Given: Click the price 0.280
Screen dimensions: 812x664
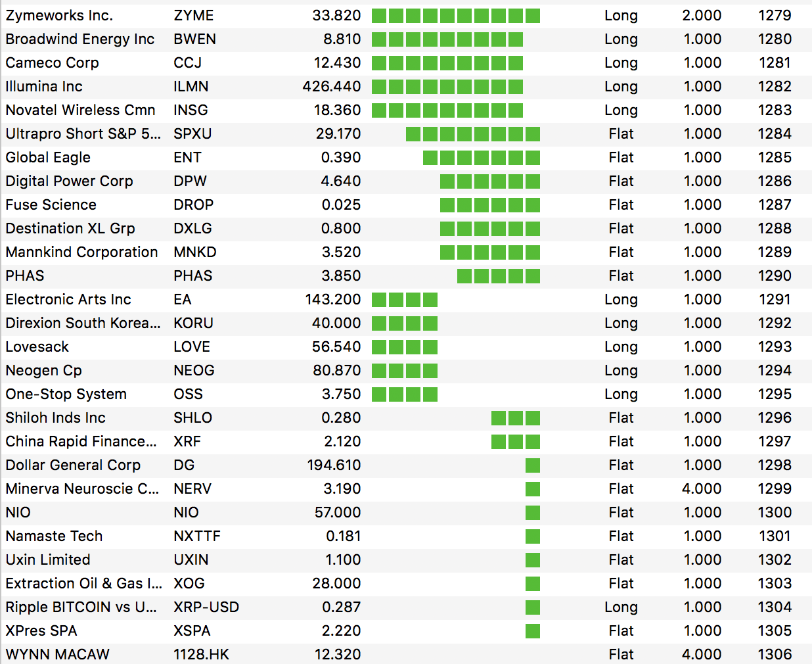Looking at the screenshot, I should 341,417.
